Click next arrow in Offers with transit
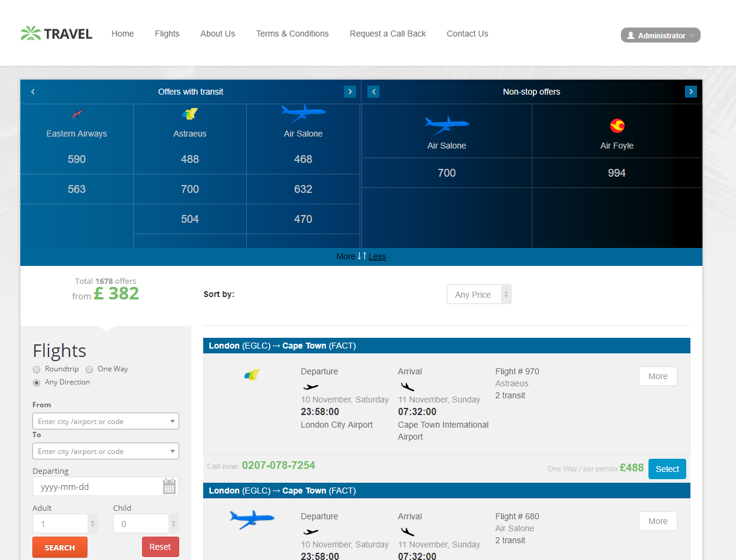Image resolution: width=736 pixels, height=560 pixels. [x=350, y=92]
